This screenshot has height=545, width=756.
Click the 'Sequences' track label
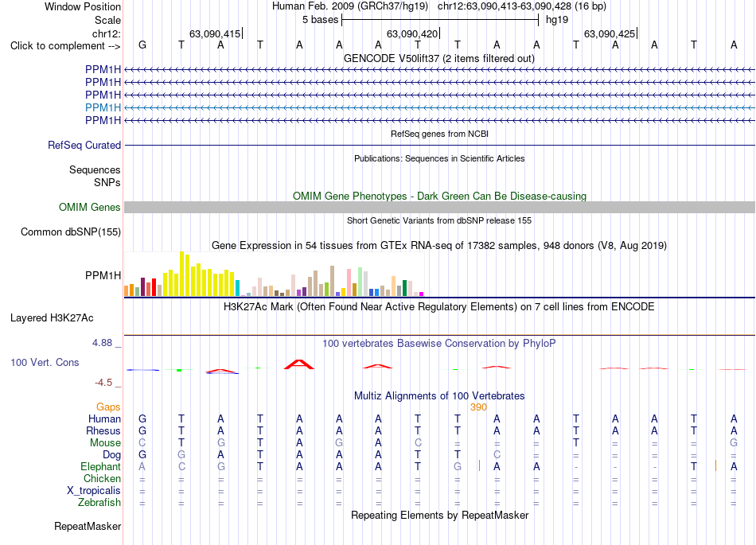coord(95,169)
